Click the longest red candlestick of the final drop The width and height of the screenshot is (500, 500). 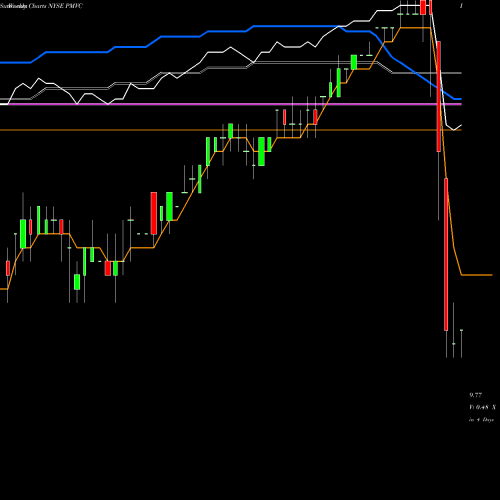pyautogui.click(x=446, y=254)
